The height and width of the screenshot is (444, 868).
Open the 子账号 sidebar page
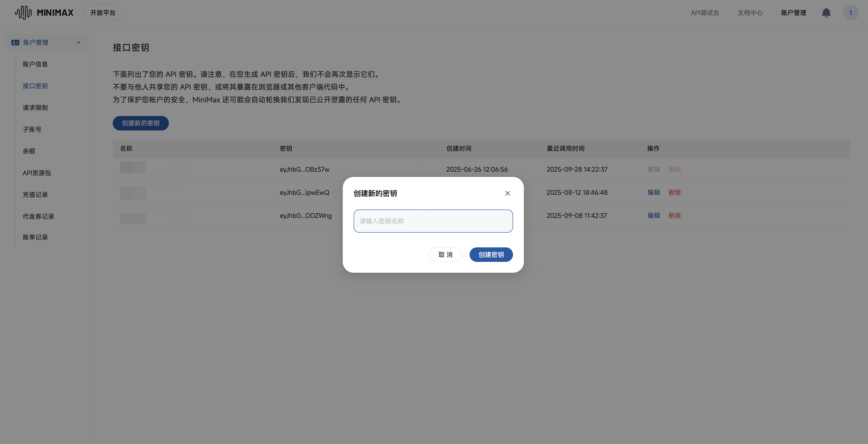click(x=32, y=129)
